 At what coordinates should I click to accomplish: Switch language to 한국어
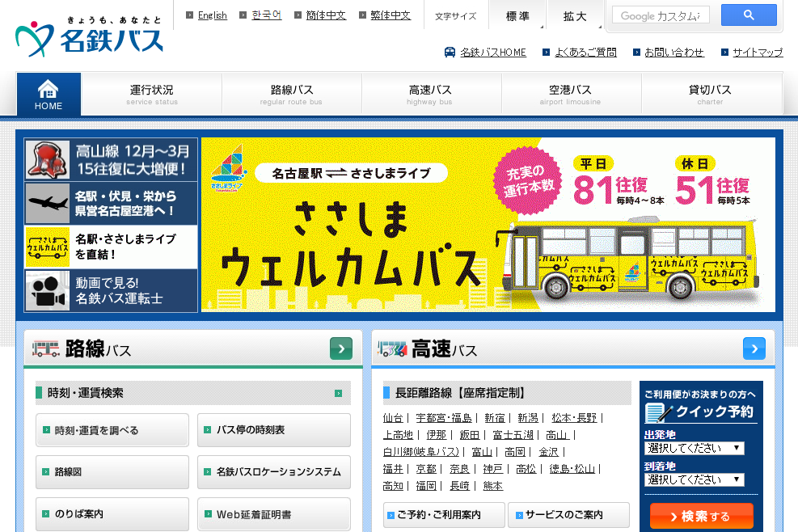tap(266, 15)
